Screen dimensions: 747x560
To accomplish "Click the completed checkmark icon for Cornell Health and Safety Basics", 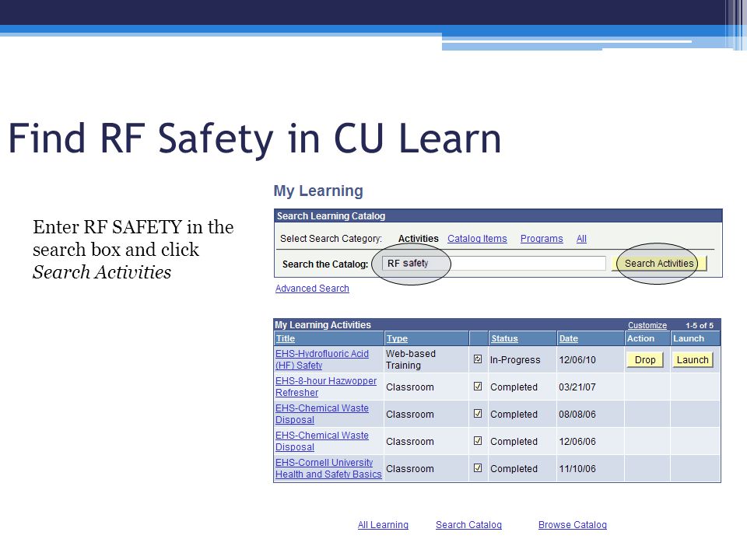I will [x=478, y=467].
